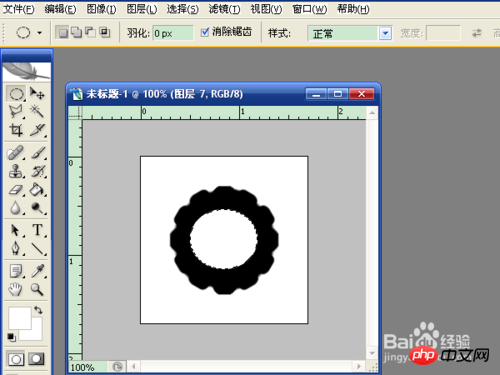Screen dimensions: 500x375
Task: Uncheck the anti-alias checkbox
Action: 205,32
